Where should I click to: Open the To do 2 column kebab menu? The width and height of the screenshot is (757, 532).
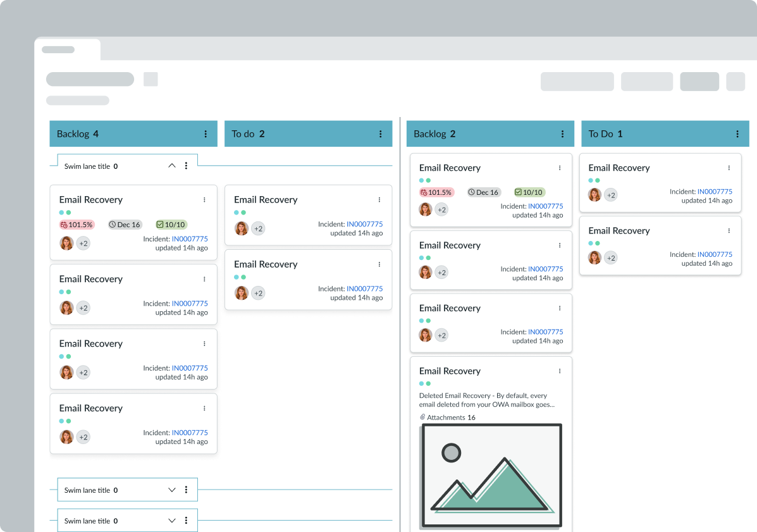(381, 134)
